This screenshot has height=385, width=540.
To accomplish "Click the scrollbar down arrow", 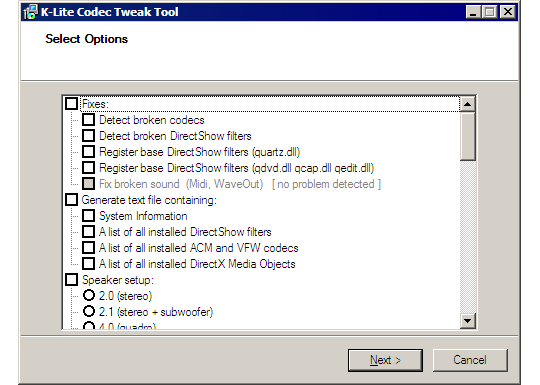I will click(x=468, y=321).
